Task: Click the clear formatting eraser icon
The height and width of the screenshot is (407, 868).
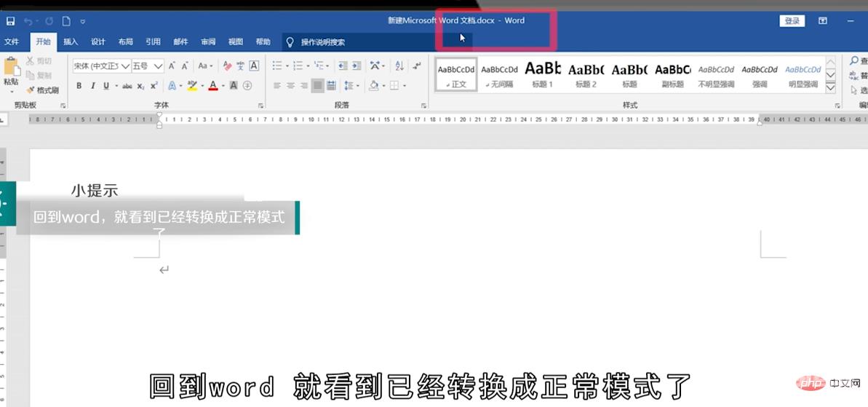Action: [x=227, y=66]
